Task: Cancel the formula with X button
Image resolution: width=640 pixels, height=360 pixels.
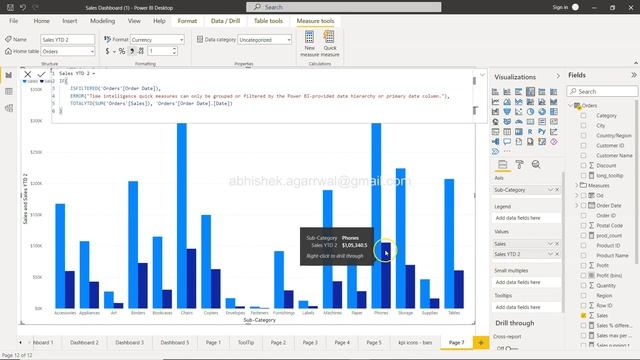Action: [x=27, y=74]
